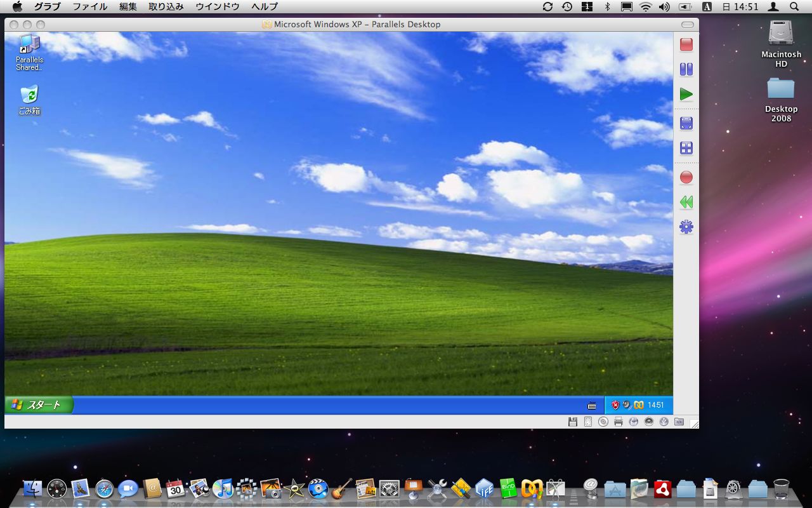
Task: Select the Desktop 2008 folder icon
Action: coord(781,100)
